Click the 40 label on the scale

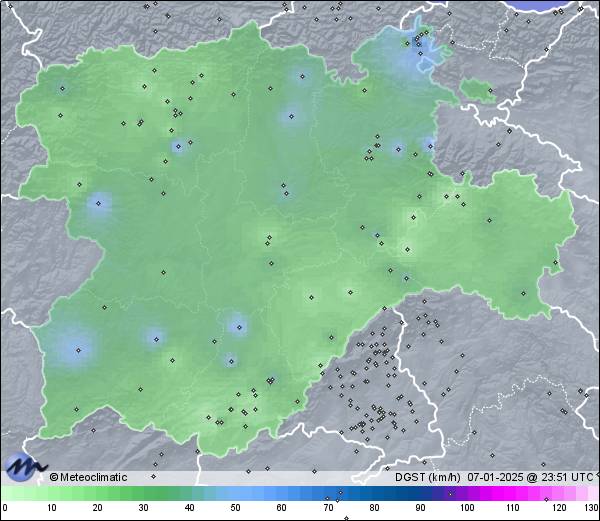189,508
